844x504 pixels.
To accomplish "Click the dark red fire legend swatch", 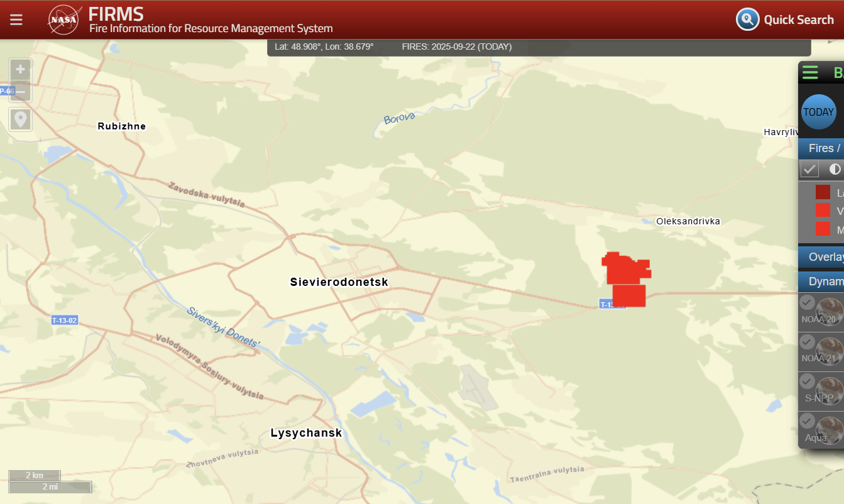I will click(x=823, y=192).
